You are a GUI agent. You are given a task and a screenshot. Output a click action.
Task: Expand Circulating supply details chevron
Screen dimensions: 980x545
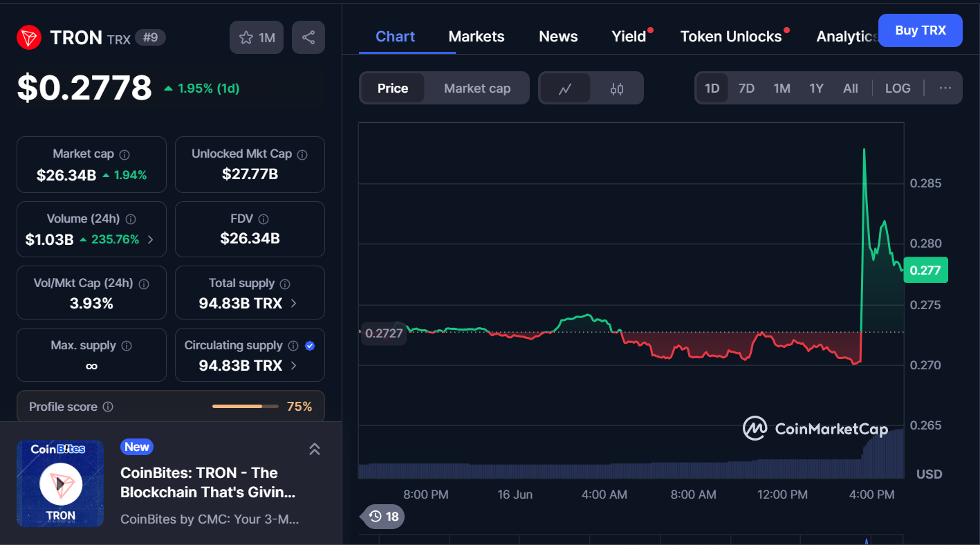pyautogui.click(x=293, y=365)
